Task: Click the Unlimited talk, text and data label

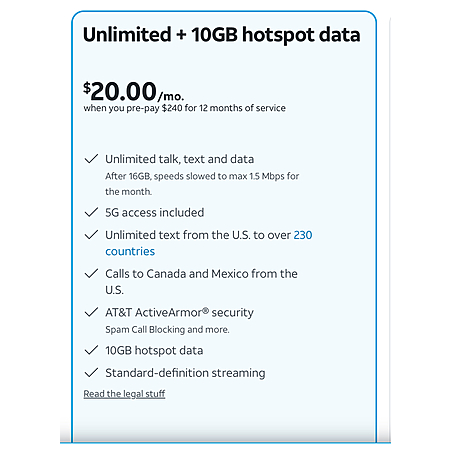Action: pos(179,159)
